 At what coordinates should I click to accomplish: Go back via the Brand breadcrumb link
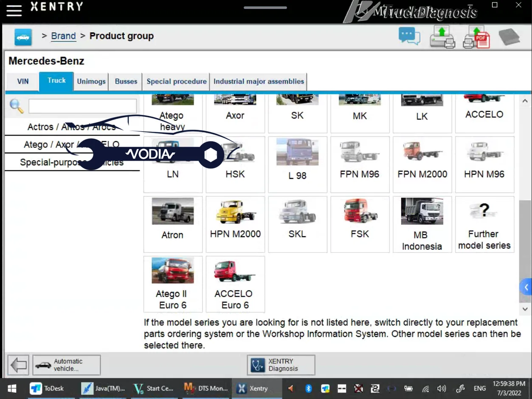tap(63, 36)
